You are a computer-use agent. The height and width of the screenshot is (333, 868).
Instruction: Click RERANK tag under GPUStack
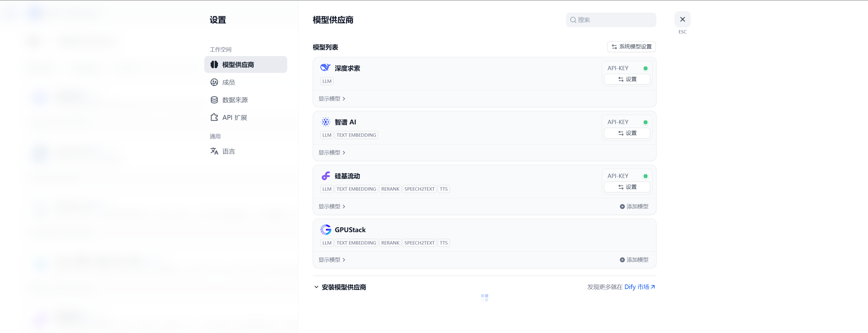pyautogui.click(x=390, y=243)
